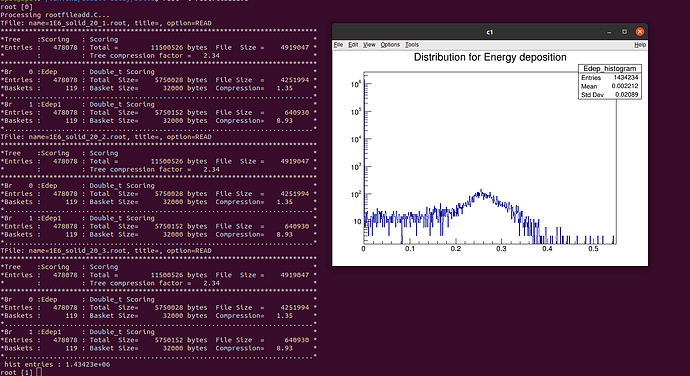The height and width of the screenshot is (376, 690).
Task: Open the Tools menu in the canvas
Action: [x=411, y=45]
